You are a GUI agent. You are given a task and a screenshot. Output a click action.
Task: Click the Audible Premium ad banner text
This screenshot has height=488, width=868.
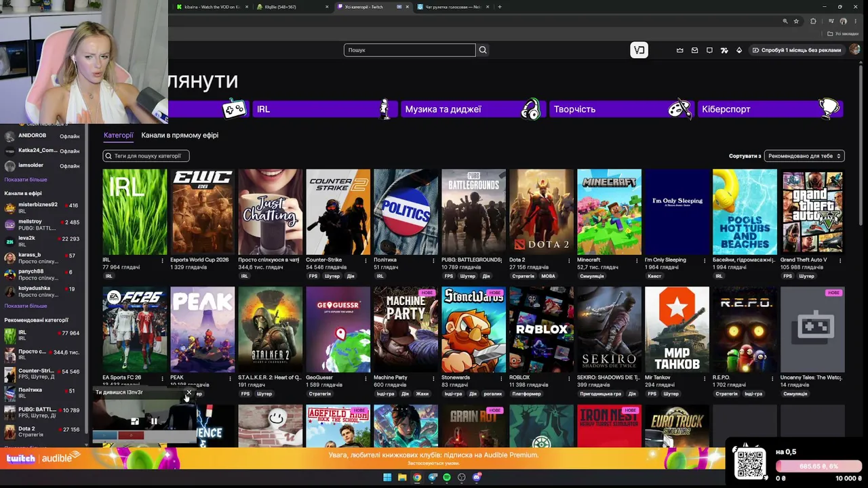pyautogui.click(x=433, y=455)
